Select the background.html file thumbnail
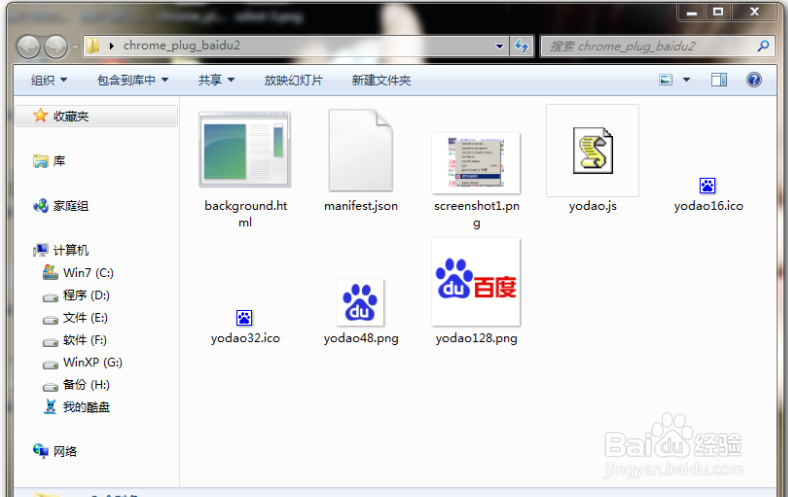 click(245, 149)
